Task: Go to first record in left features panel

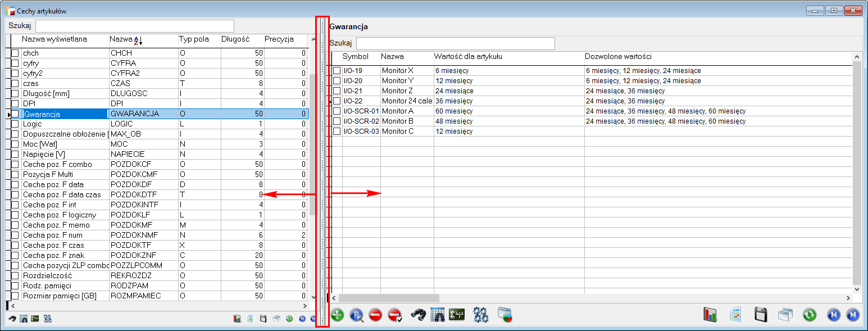Action: 302,319
